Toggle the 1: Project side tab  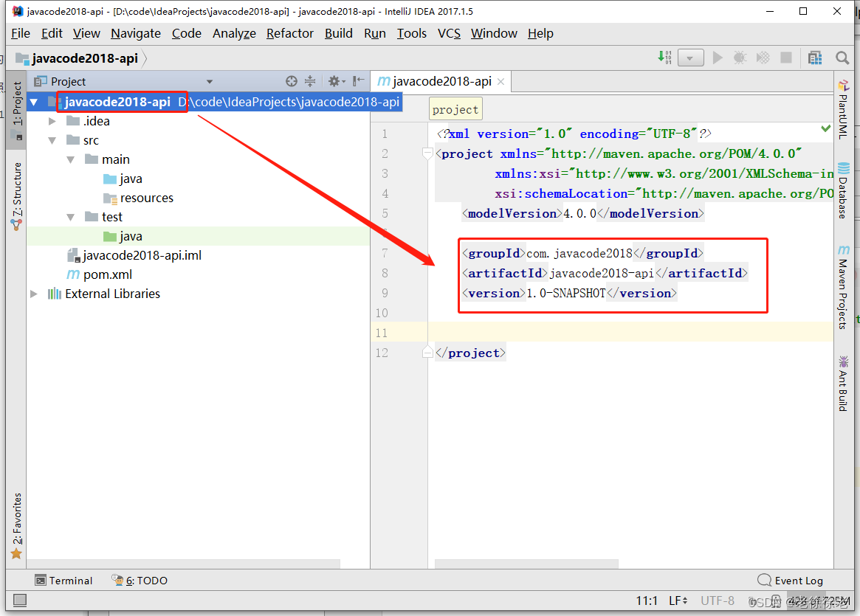pyautogui.click(x=17, y=110)
